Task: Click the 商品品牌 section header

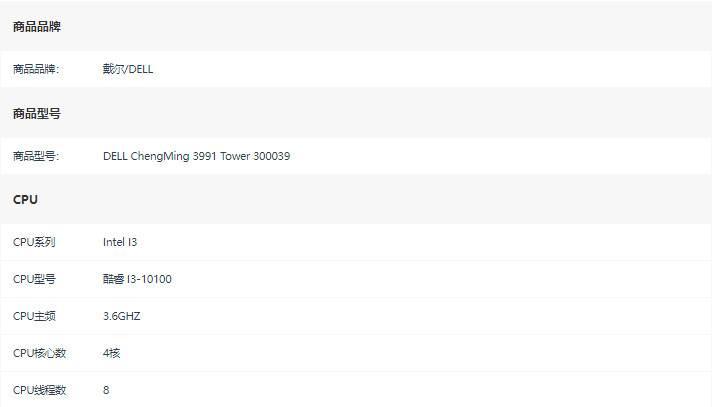Action: pyautogui.click(x=37, y=27)
